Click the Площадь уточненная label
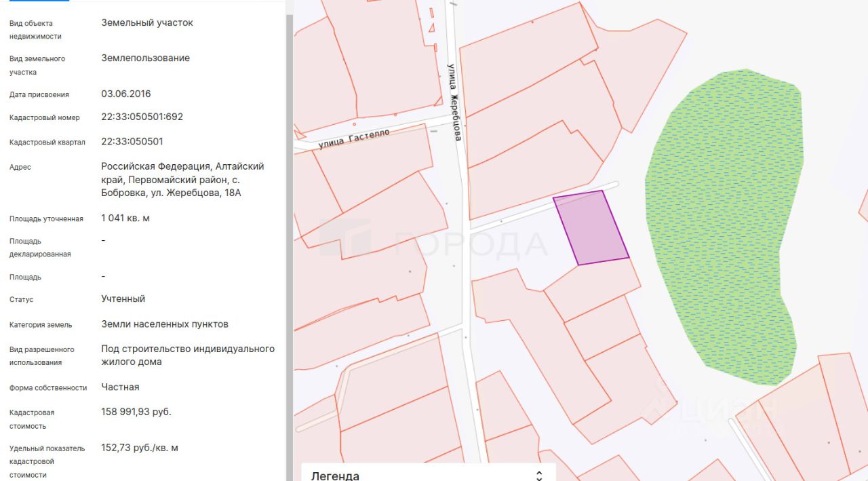 [46, 219]
